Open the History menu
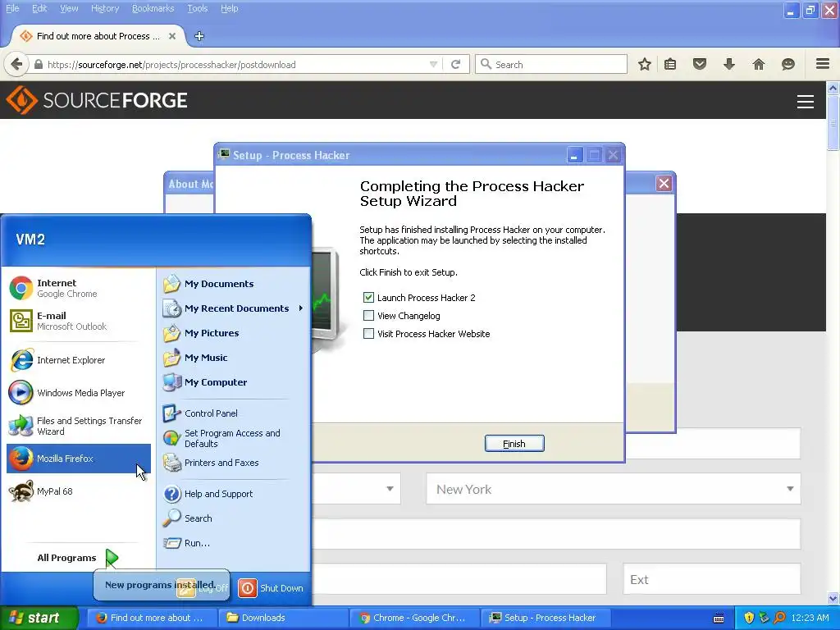 (x=105, y=8)
